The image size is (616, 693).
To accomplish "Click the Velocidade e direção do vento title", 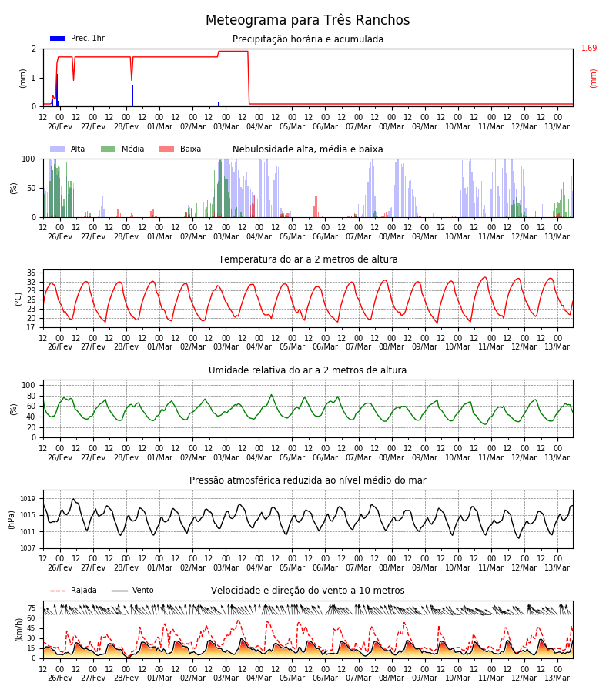I will [x=307, y=591].
